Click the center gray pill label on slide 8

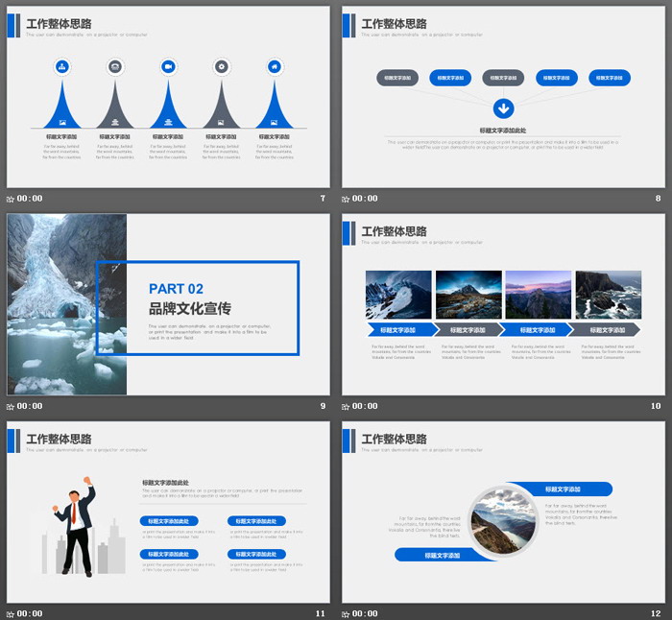click(x=503, y=78)
